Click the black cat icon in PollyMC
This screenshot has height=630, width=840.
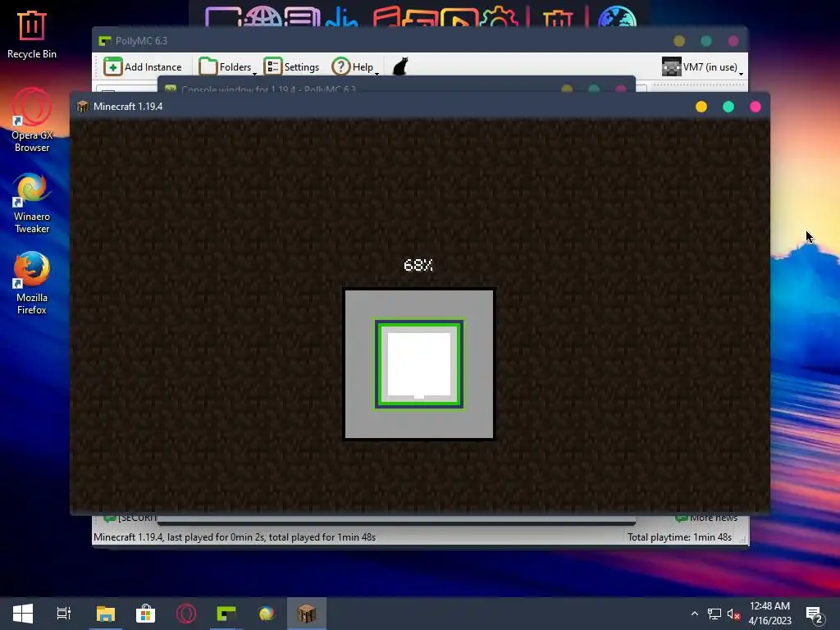click(x=400, y=67)
